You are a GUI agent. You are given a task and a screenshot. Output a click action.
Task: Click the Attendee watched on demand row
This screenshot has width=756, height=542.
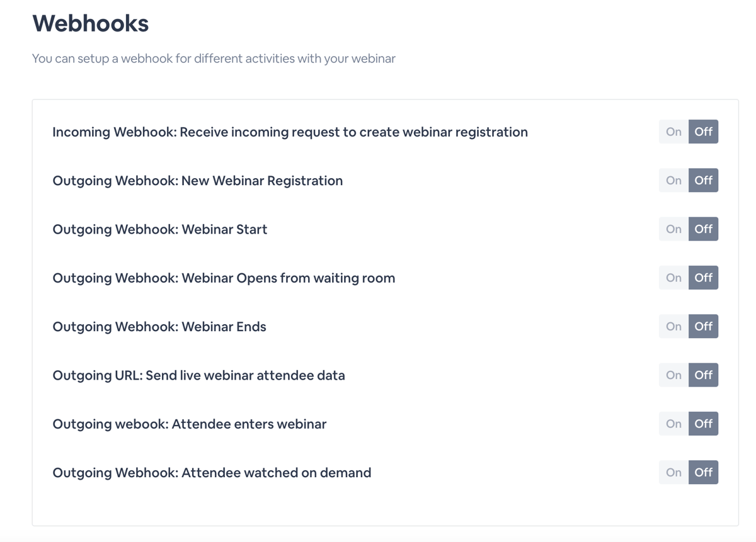click(211, 472)
